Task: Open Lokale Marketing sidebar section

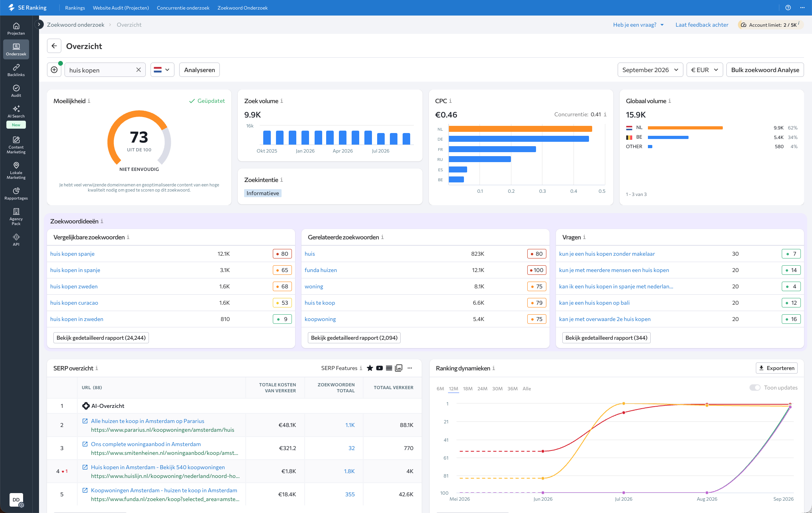Action: pos(16,170)
